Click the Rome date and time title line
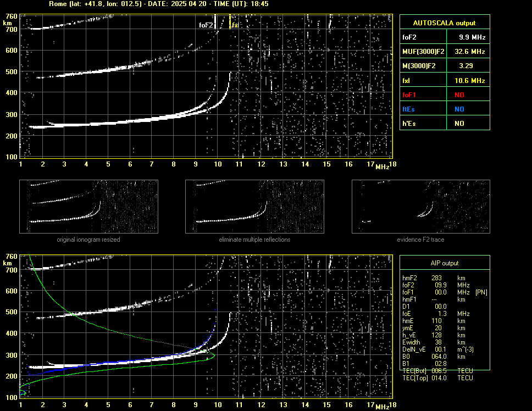532x411 pixels. [x=159, y=4]
